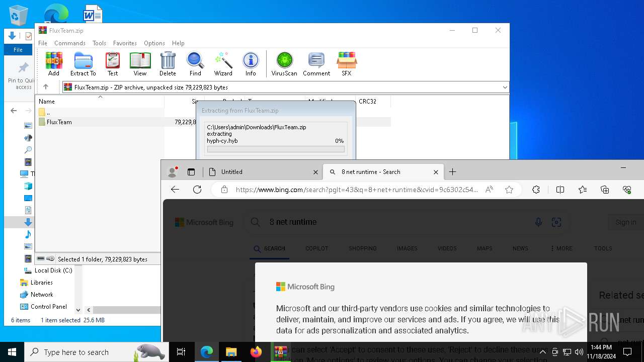Run VirusScan on the archive

click(x=284, y=64)
